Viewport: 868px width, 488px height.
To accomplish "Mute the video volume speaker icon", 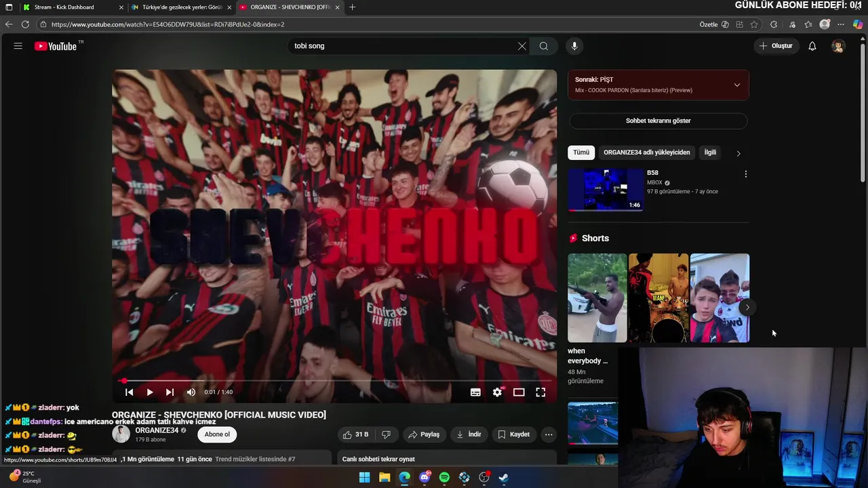I will pos(191,392).
